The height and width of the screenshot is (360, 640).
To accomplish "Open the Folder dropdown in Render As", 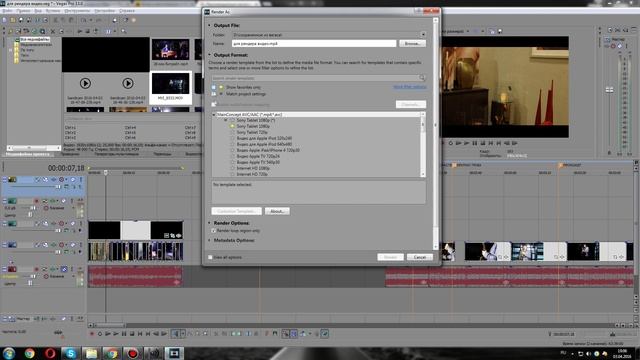I will pos(423,35).
